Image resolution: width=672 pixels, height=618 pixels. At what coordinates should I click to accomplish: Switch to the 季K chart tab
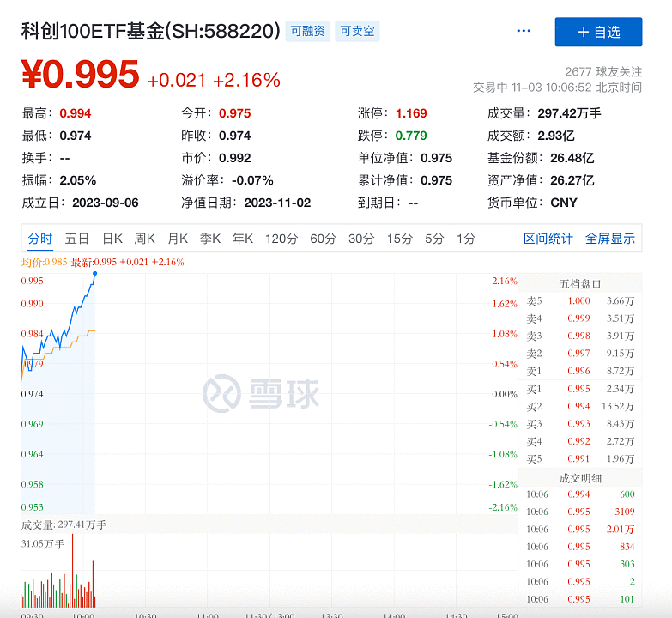point(210,239)
